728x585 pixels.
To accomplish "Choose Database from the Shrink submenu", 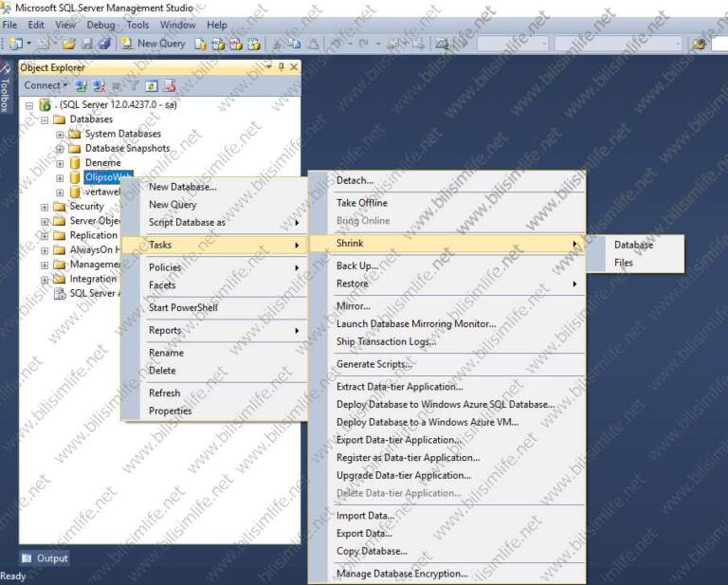I will [x=633, y=245].
